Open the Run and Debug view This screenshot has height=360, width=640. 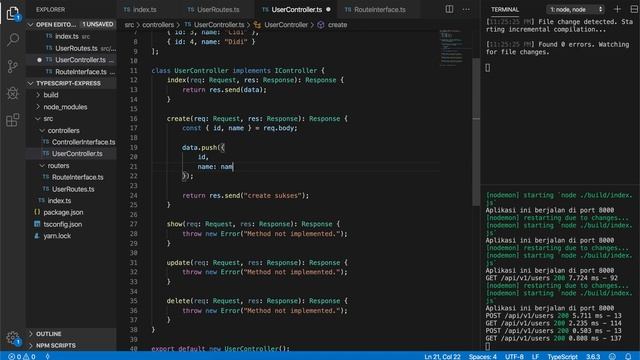[x=13, y=93]
